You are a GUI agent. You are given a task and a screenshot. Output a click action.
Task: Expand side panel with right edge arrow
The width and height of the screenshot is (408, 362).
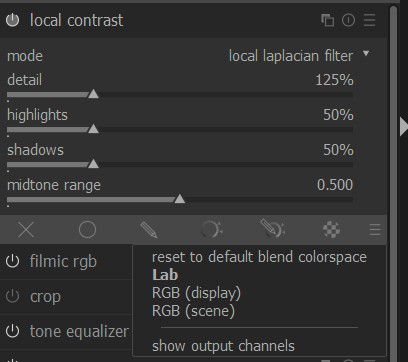pyautogui.click(x=404, y=127)
